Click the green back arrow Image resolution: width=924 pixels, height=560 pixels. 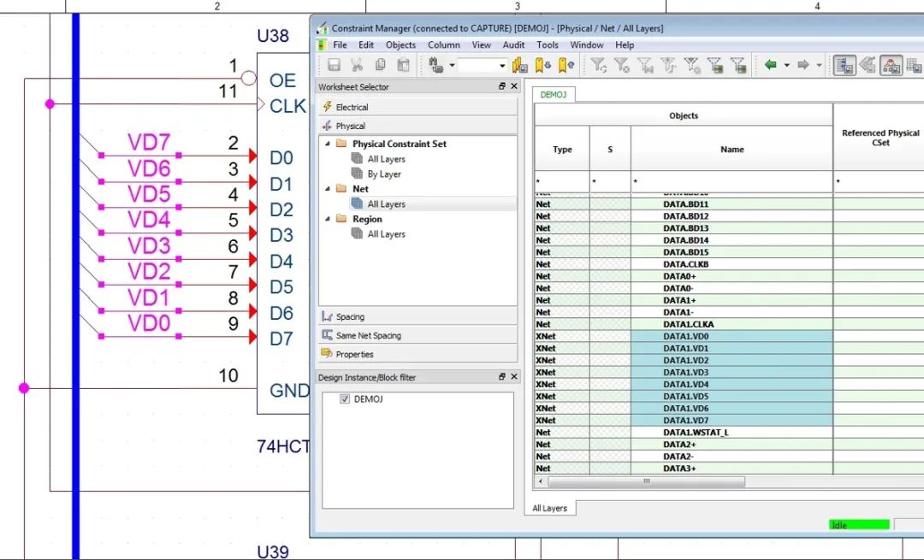click(770, 65)
